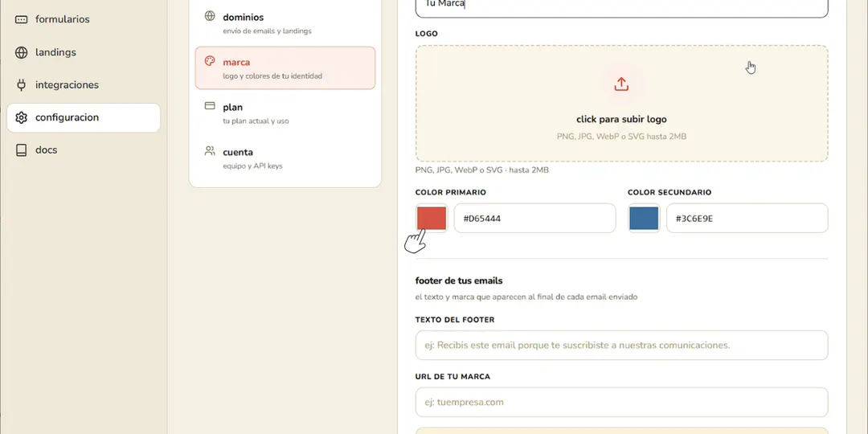Click the formularios form icon

(21, 19)
